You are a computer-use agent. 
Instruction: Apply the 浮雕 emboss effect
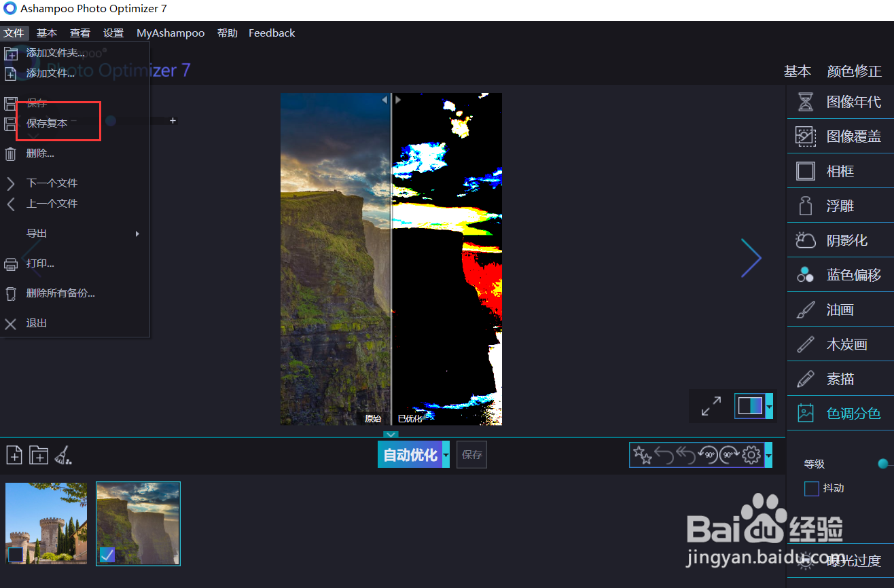coord(841,206)
